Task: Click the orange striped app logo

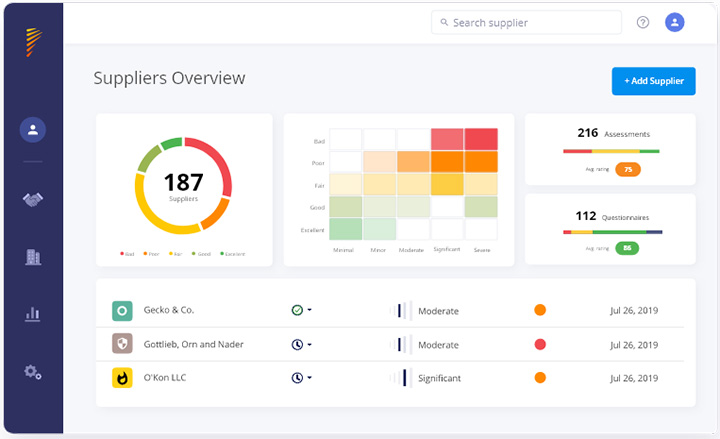Action: click(33, 43)
